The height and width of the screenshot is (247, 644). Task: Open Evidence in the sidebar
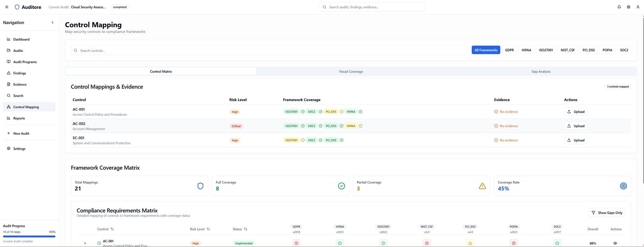pos(29,84)
